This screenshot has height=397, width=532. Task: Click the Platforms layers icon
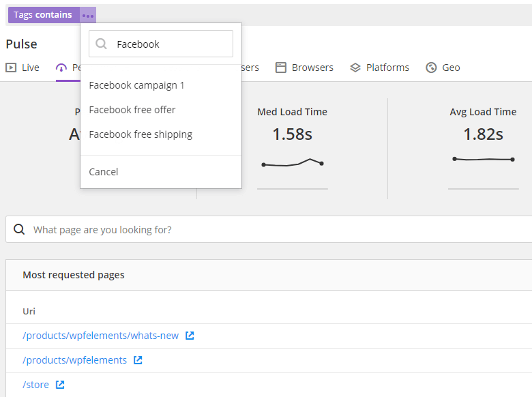click(x=355, y=68)
